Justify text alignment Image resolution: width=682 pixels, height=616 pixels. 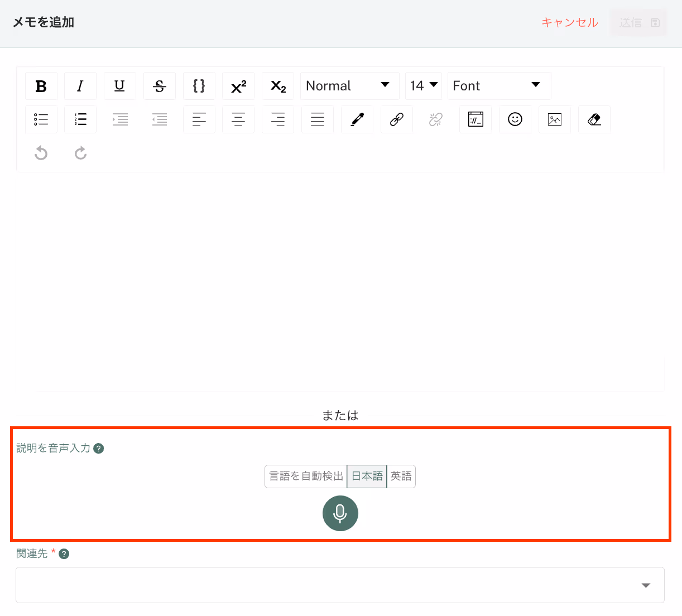click(x=318, y=119)
